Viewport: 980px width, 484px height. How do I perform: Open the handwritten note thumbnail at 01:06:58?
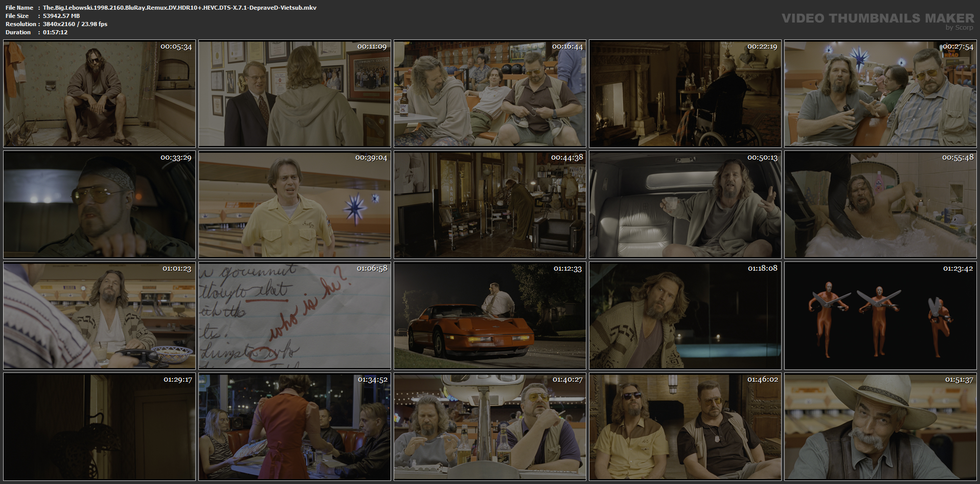click(294, 316)
